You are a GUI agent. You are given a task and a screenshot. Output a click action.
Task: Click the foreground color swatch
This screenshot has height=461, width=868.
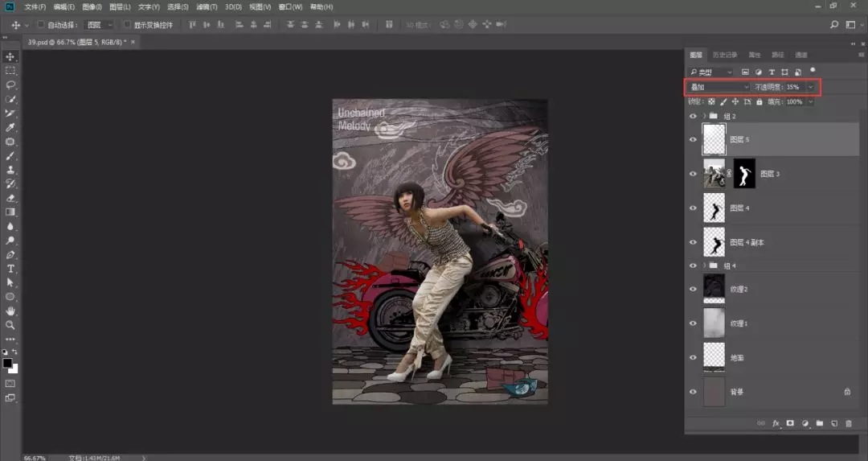click(x=8, y=364)
